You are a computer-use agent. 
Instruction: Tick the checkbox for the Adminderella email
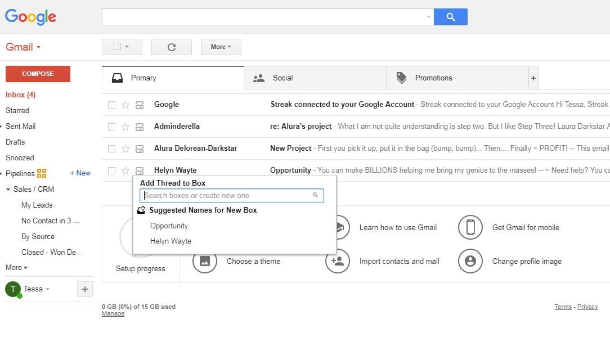pos(111,127)
